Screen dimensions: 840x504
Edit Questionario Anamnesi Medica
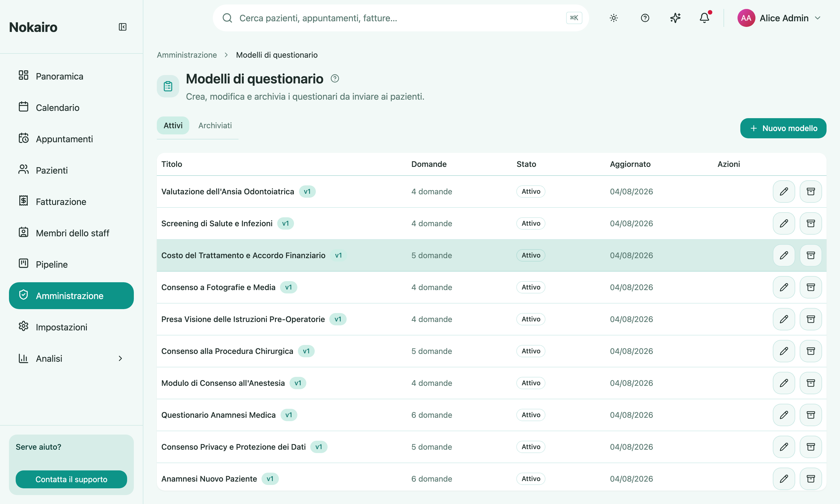tap(784, 415)
